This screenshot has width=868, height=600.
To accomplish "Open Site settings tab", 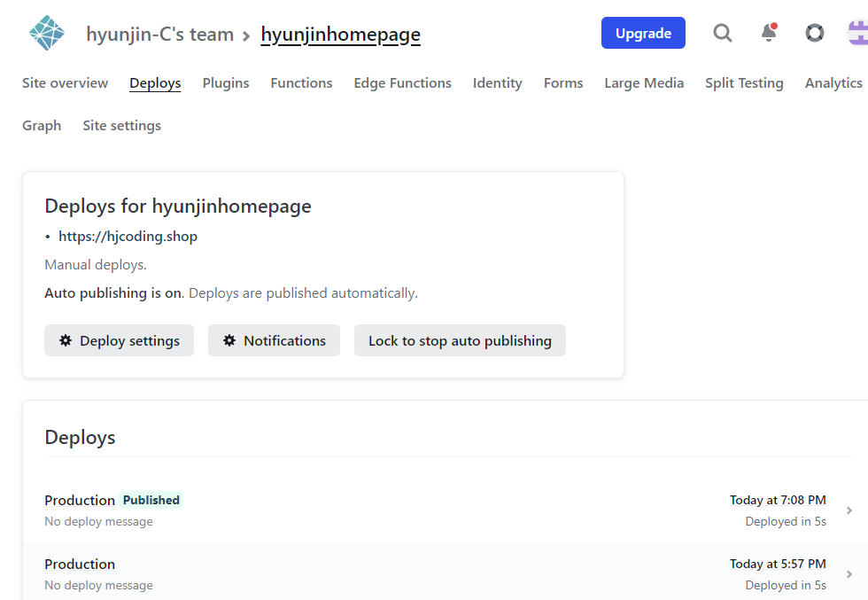I will [122, 126].
